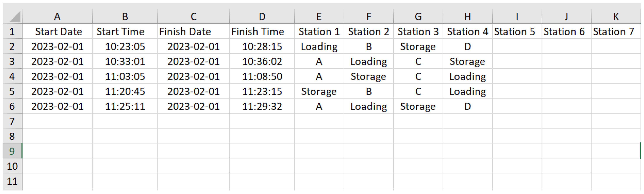
Task: Select finish time cell 10:36:02
Action: pyautogui.click(x=262, y=62)
